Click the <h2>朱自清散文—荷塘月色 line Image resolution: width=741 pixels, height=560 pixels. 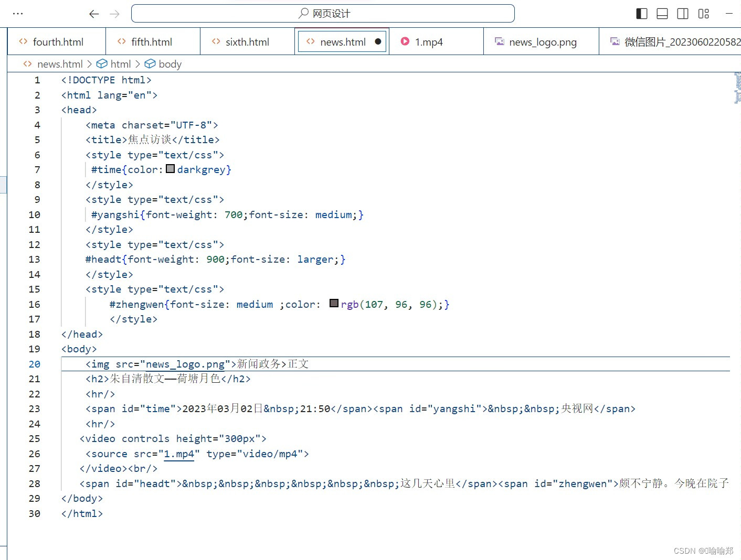click(168, 379)
